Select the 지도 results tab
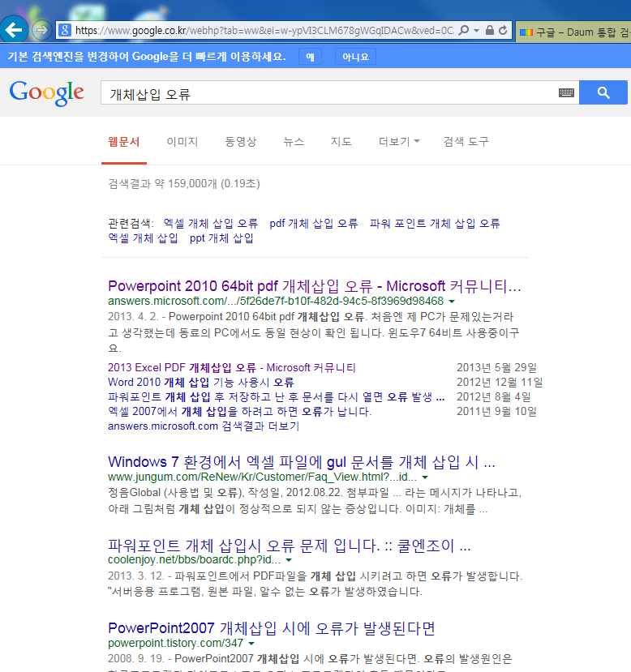This screenshot has width=631, height=672. 341,142
